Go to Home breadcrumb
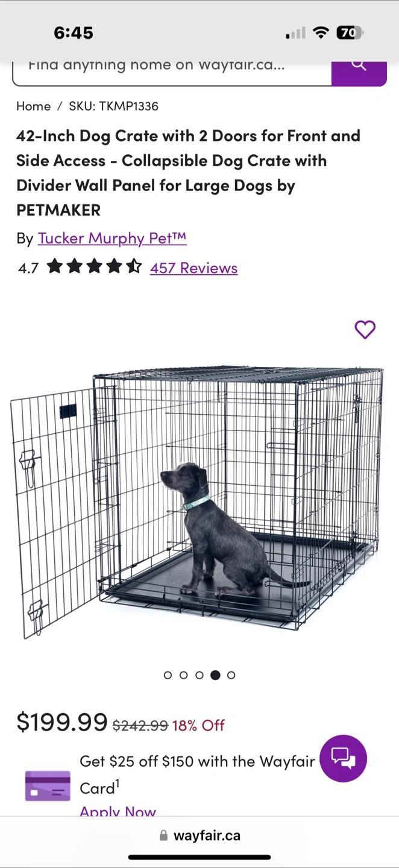The height and width of the screenshot is (868, 399). click(33, 106)
